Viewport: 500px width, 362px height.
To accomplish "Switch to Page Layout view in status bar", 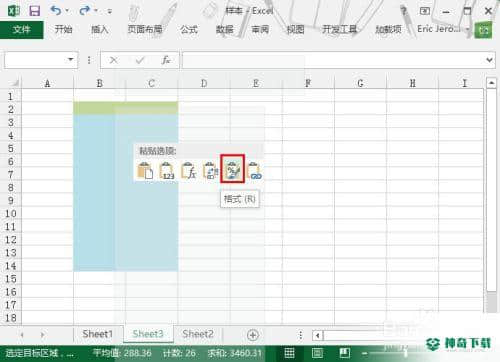I will pyautogui.click(x=317, y=353).
